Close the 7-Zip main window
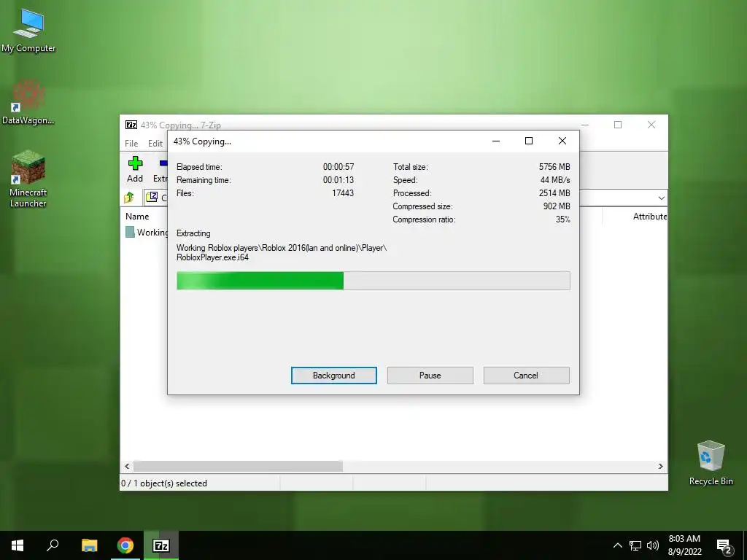 point(651,125)
